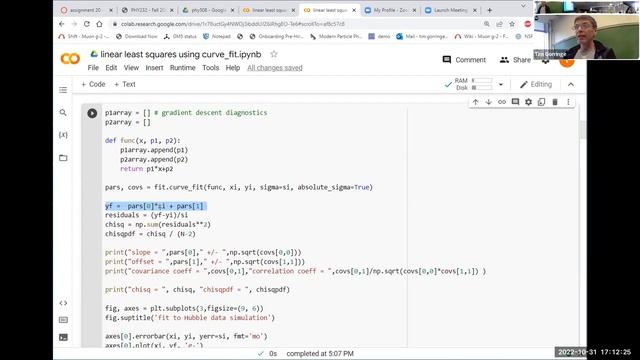640x360 pixels.
Task: Open the Modern Particle Ph bookmark
Action: 336,36
